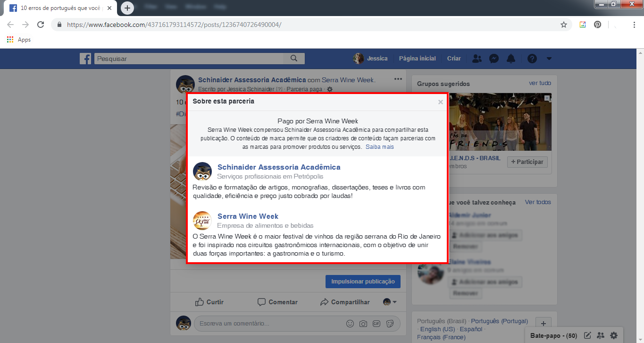The height and width of the screenshot is (343, 644).
Task: Reload the page
Action: coord(41,25)
